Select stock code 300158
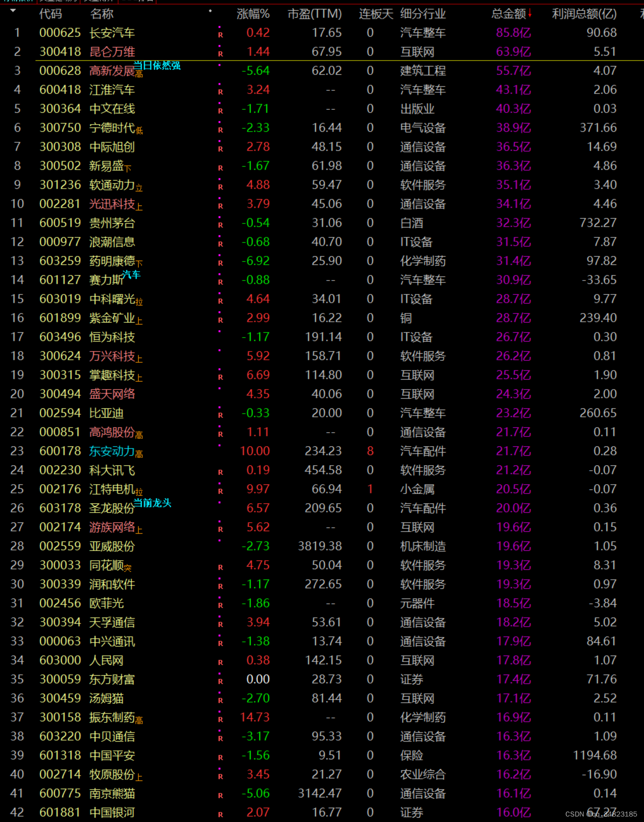 pyautogui.click(x=60, y=717)
